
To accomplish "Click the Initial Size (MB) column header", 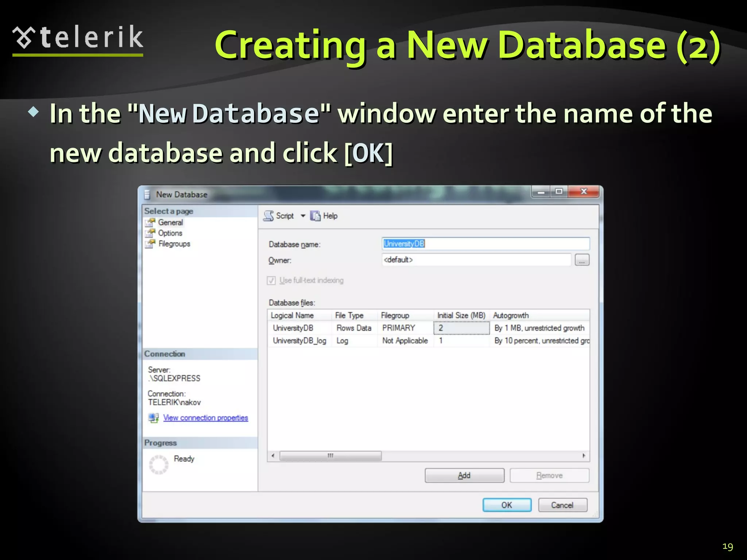I will (x=461, y=315).
